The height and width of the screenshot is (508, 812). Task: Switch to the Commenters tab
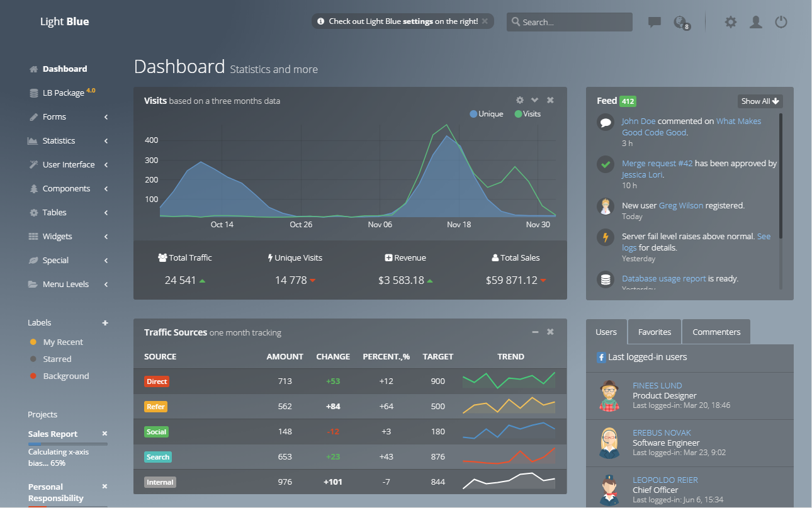pyautogui.click(x=716, y=332)
